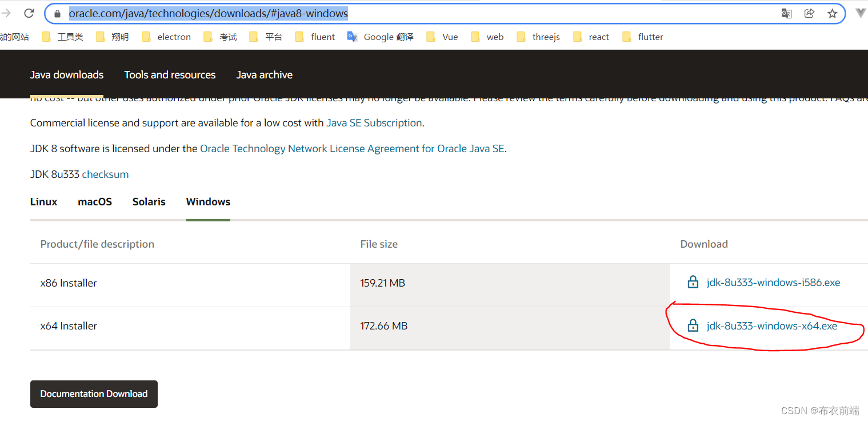Download jdk-8u333-windows-i586.exe

(x=773, y=283)
